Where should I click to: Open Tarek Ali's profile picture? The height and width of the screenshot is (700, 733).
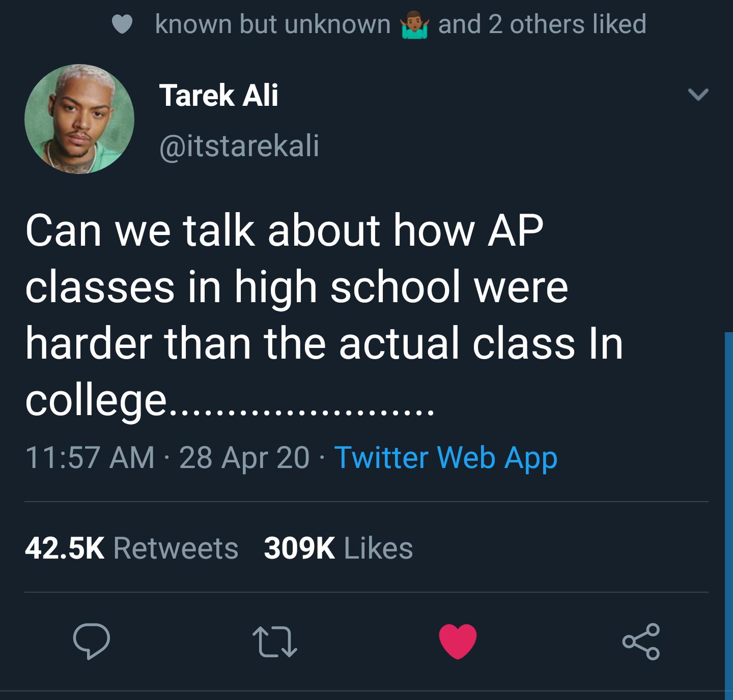pyautogui.click(x=79, y=119)
